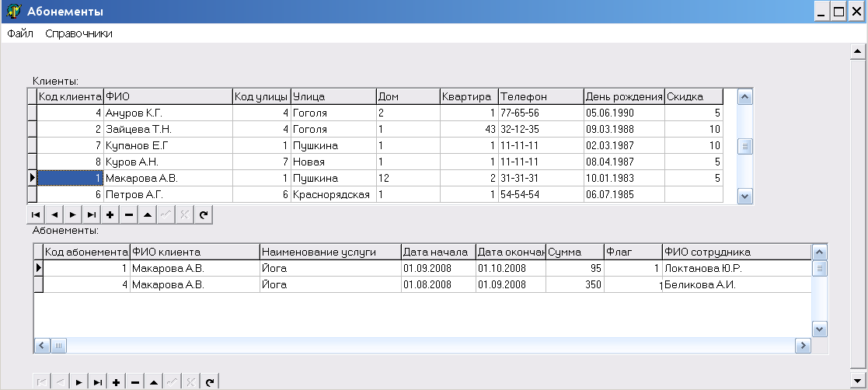This screenshot has height=390, width=868.
Task: Go to next record in Абонементы navigator
Action: point(79,382)
